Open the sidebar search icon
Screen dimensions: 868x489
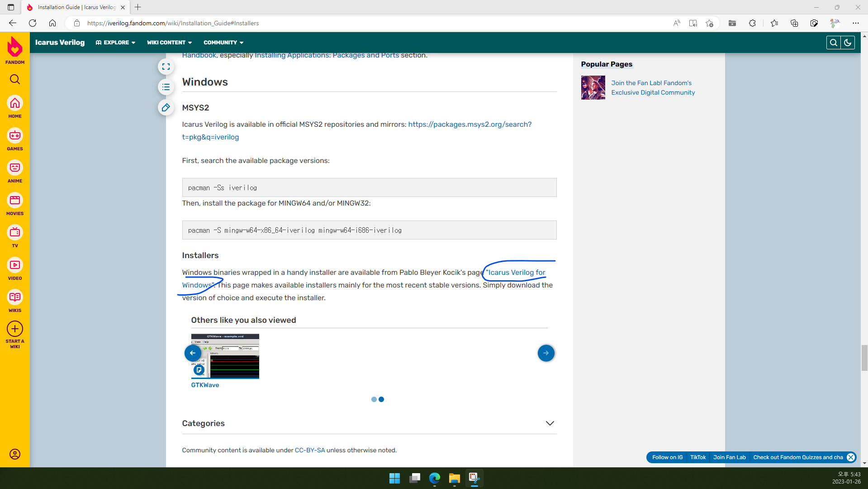(x=15, y=80)
